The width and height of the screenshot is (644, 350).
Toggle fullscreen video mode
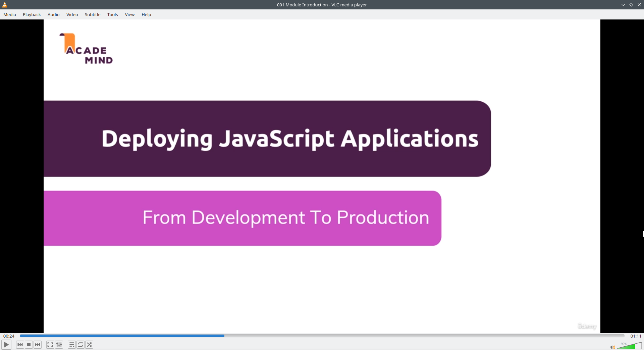tap(50, 345)
